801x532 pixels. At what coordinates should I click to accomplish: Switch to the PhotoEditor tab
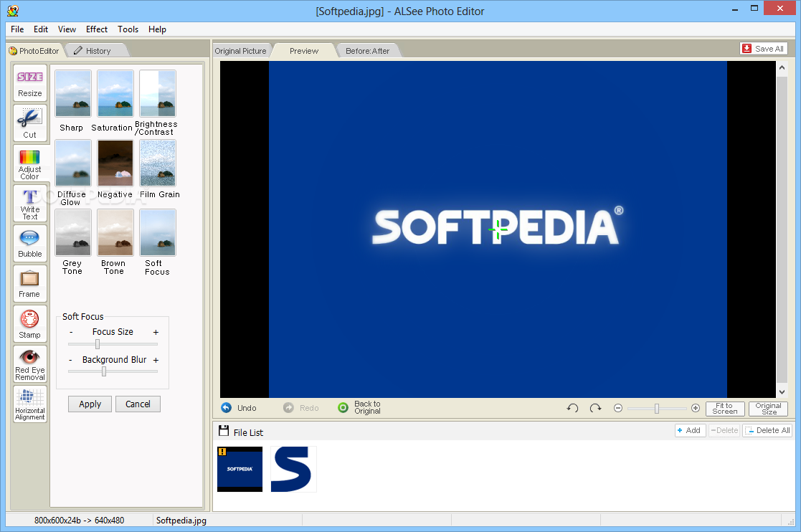click(34, 51)
